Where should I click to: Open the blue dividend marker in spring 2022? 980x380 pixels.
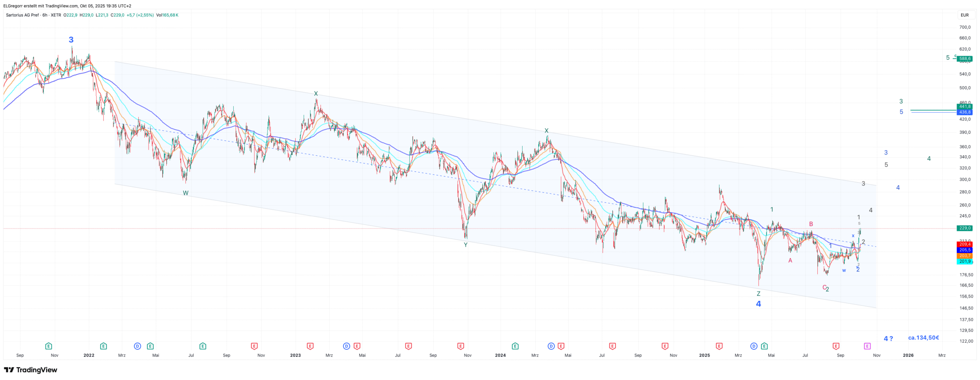click(x=137, y=346)
